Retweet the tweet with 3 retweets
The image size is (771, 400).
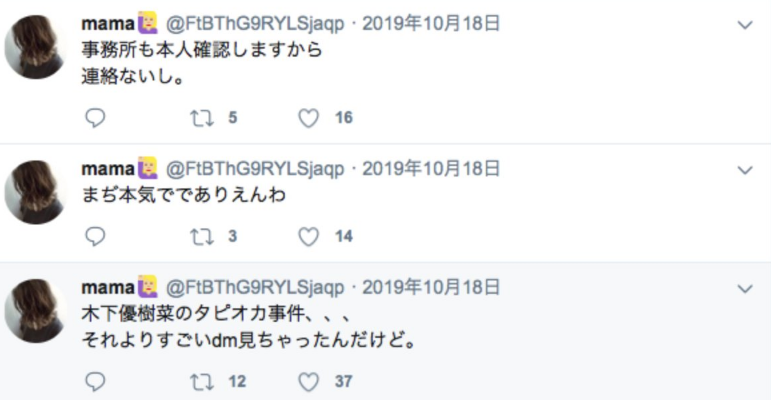point(203,237)
